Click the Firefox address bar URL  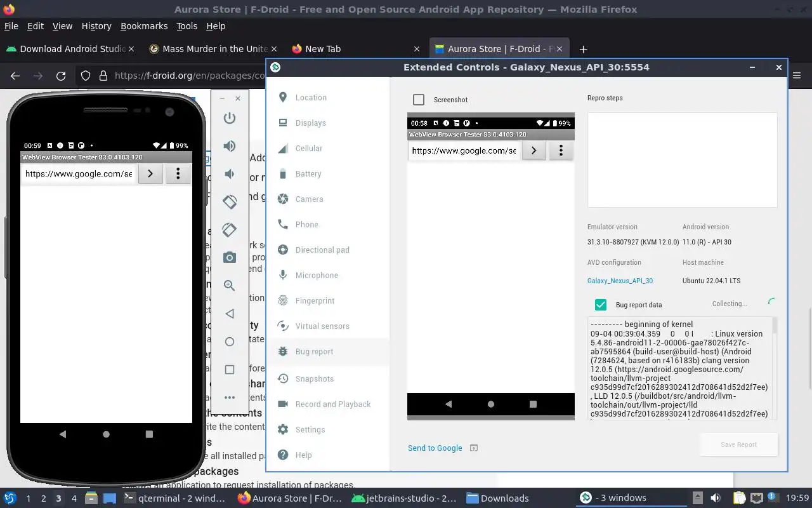(190, 76)
